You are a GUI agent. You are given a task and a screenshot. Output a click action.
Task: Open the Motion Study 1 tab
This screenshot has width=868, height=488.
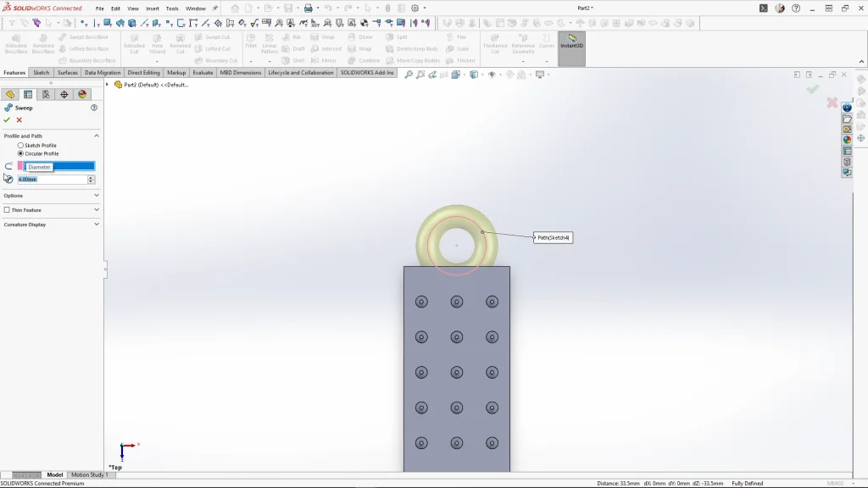click(x=89, y=475)
